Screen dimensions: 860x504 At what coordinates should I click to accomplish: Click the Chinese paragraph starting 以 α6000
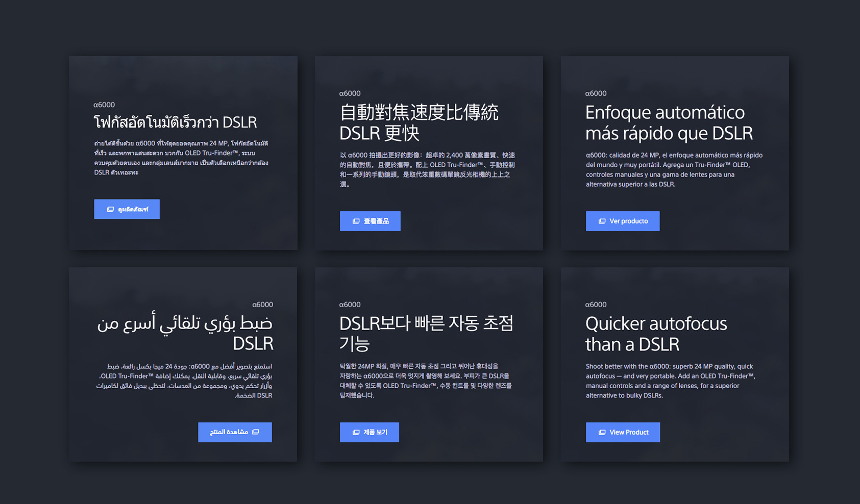[428, 169]
